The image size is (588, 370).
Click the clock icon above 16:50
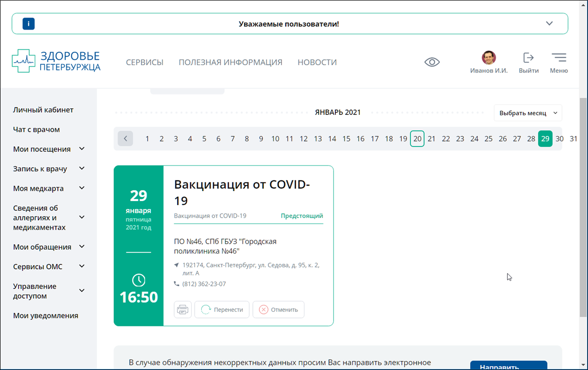[x=139, y=280]
